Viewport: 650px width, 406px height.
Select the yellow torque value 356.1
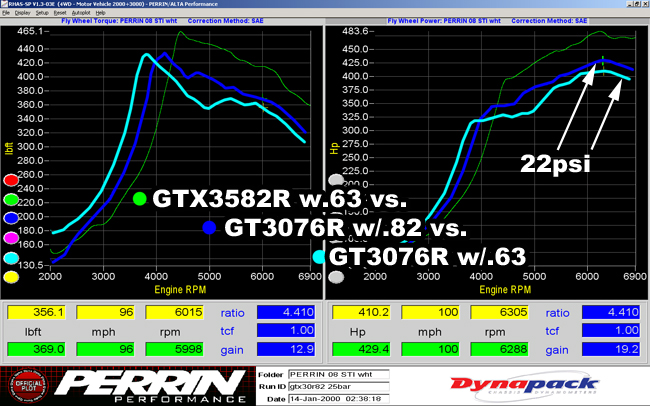(x=36, y=312)
